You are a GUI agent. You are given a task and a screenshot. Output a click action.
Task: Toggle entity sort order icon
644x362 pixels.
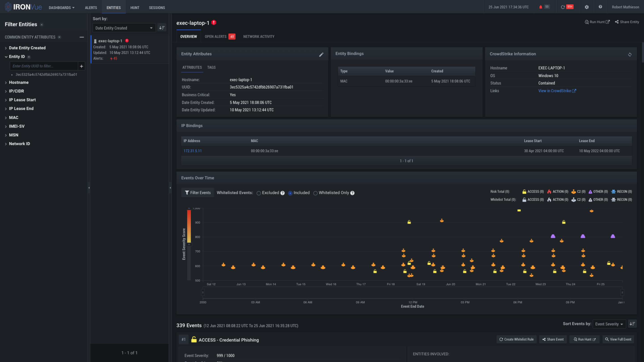pyautogui.click(x=162, y=28)
